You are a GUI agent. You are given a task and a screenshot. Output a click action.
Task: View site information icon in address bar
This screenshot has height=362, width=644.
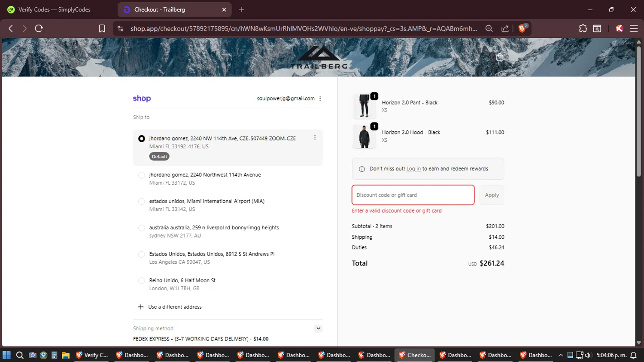(x=121, y=28)
